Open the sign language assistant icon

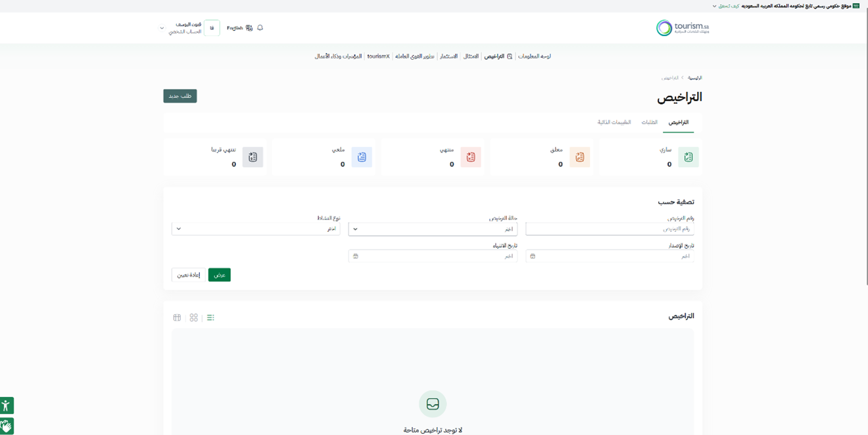[7, 426]
